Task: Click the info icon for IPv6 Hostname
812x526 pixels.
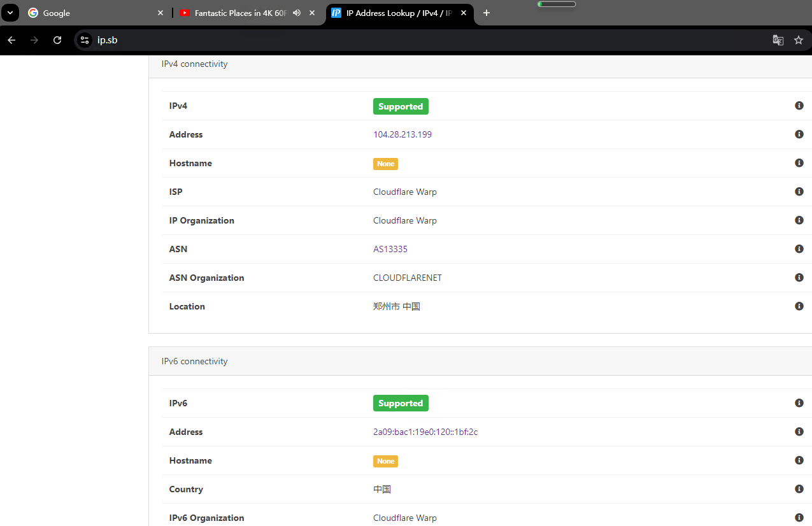Action: pyautogui.click(x=799, y=460)
